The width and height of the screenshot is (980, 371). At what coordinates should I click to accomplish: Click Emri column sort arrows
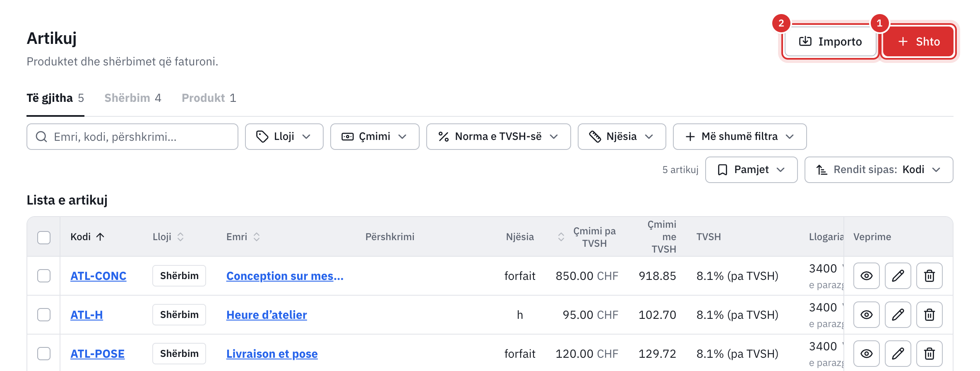tap(257, 237)
